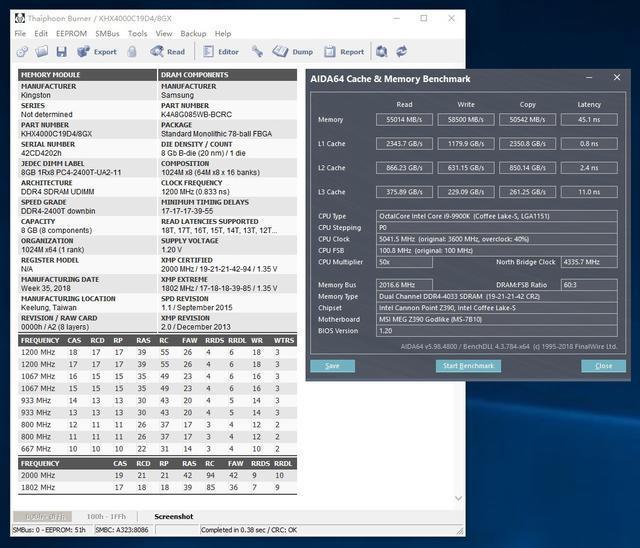Click the CPU Multiplier 50x field
The height and width of the screenshot is (548, 640).
(404, 262)
